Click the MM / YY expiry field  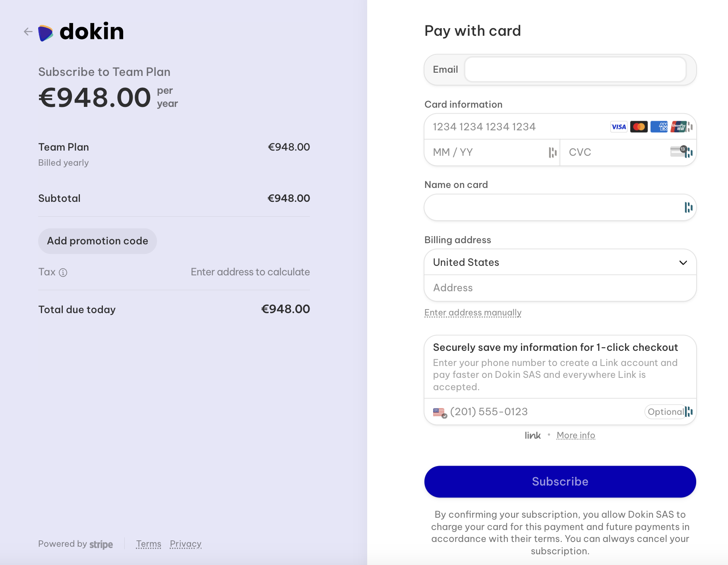489,153
